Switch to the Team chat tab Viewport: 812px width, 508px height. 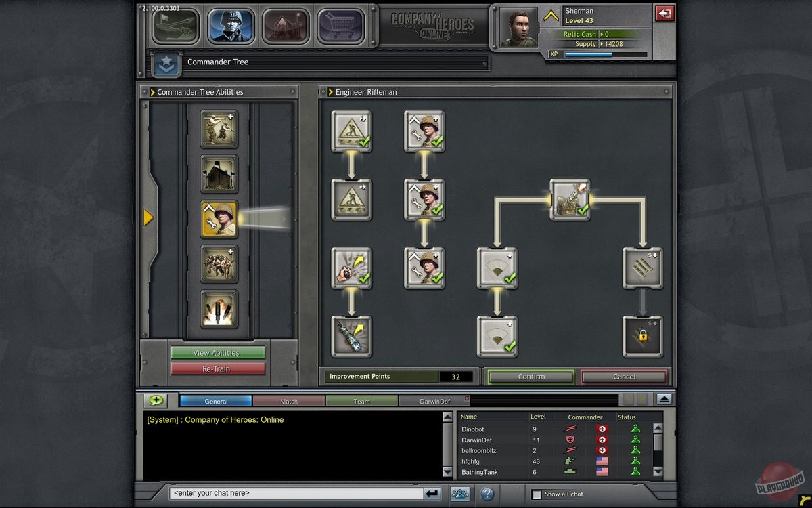coord(361,401)
